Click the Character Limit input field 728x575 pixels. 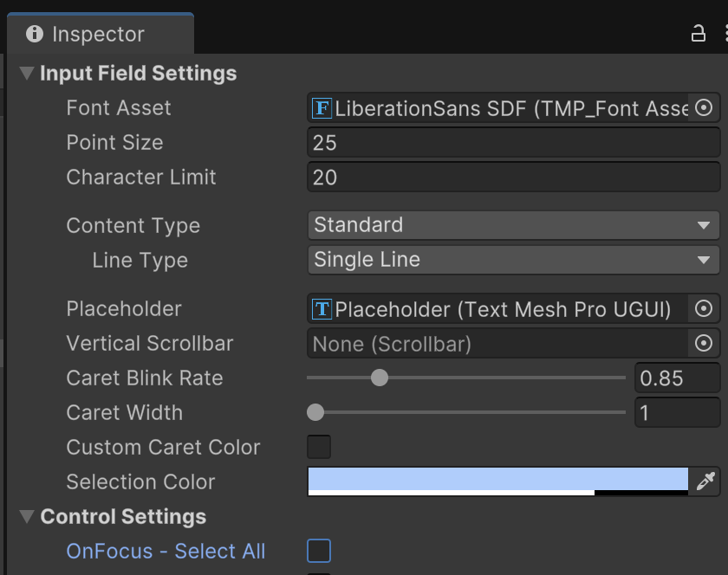click(513, 178)
